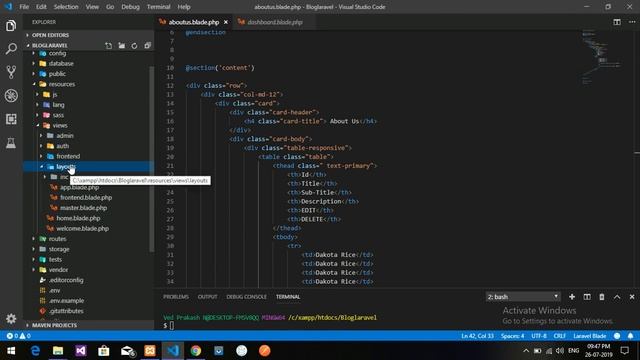This screenshot has height=360, width=640.
Task: Expand the routes folder
Action: [57, 239]
